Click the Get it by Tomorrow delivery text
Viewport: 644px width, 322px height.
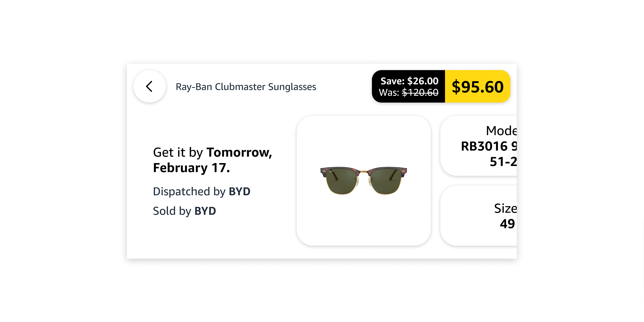[x=212, y=152]
